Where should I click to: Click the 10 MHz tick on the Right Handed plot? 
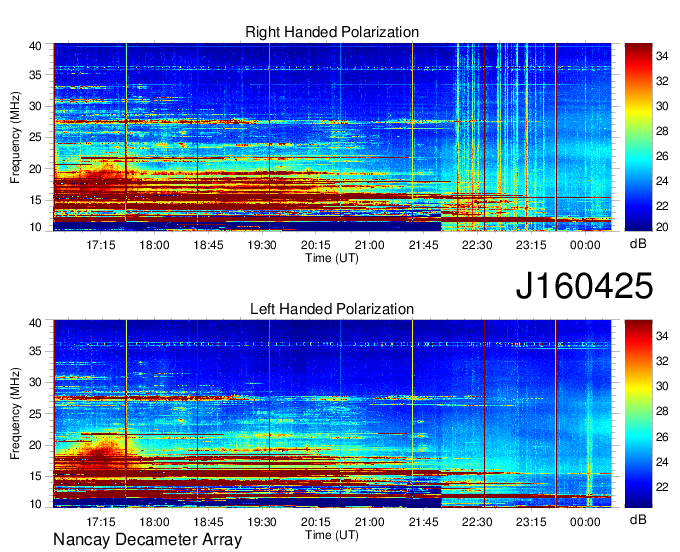click(36, 227)
